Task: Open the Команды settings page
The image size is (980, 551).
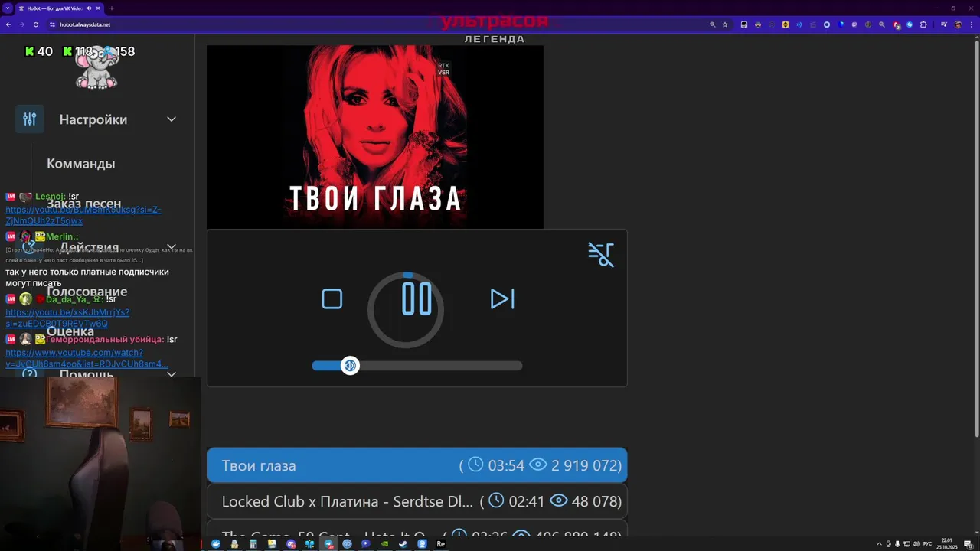Action: 81,164
